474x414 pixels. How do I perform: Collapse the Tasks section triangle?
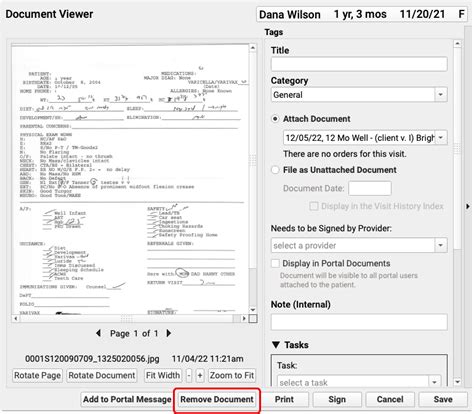276,345
